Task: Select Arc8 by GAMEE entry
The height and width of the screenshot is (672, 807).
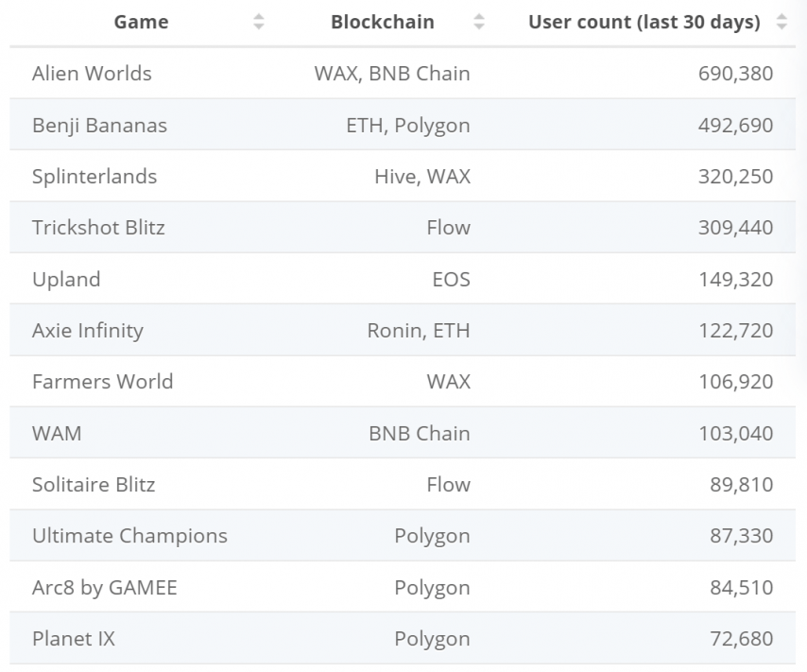Action: click(x=105, y=588)
